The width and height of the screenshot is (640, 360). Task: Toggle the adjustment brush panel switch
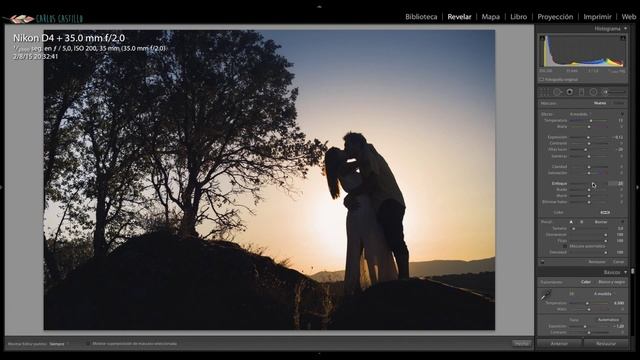542,262
